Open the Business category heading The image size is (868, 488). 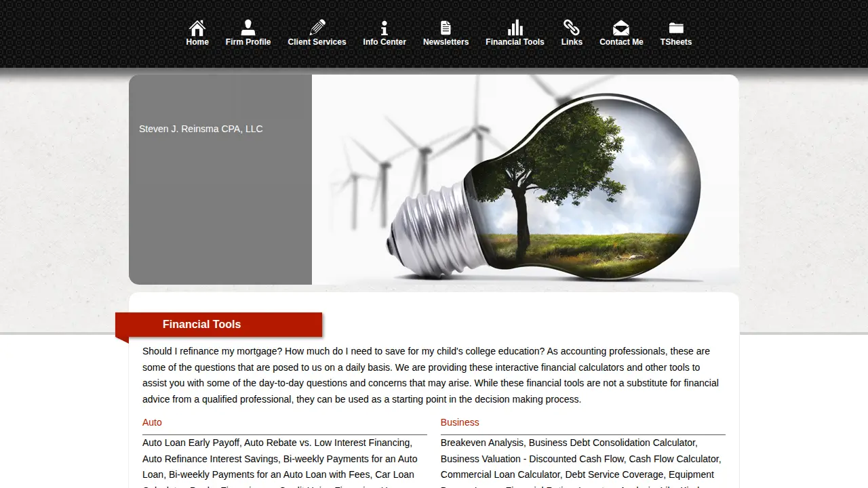pos(460,422)
